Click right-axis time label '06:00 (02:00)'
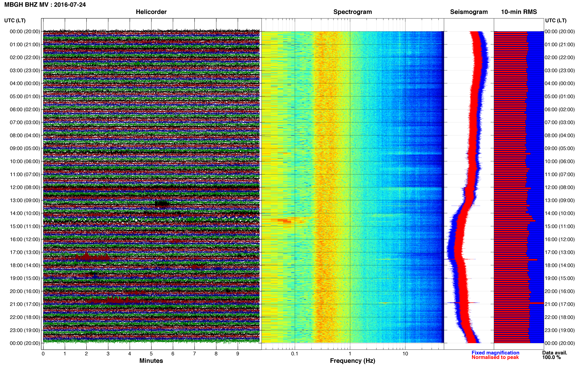Screen dimensions: 588x368 click(560, 110)
